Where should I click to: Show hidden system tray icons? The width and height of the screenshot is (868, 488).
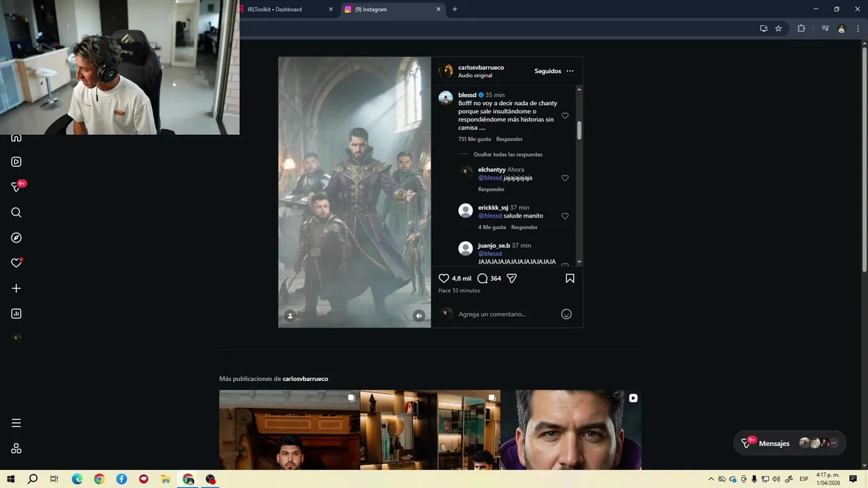711,479
